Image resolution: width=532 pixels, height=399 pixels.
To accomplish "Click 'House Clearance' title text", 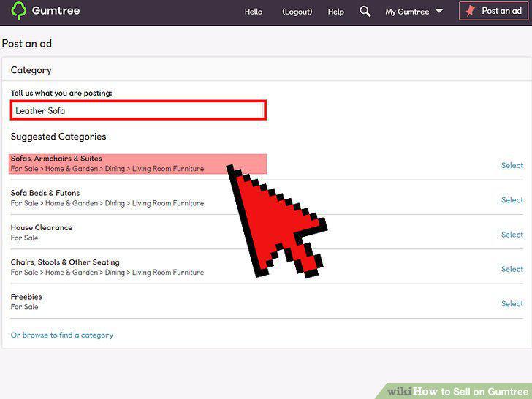I will pyautogui.click(x=42, y=228).
